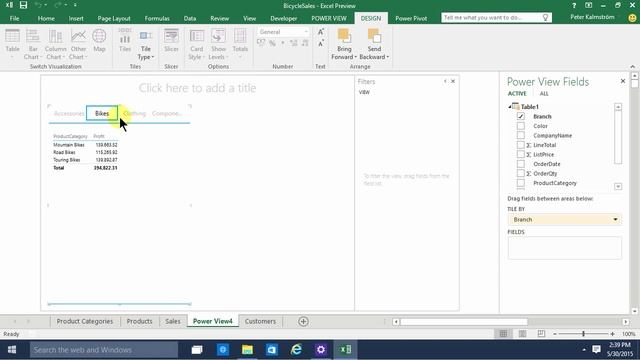Check the LineTotal field checkbox
Screen dimensions: 640x360
(x=521, y=145)
